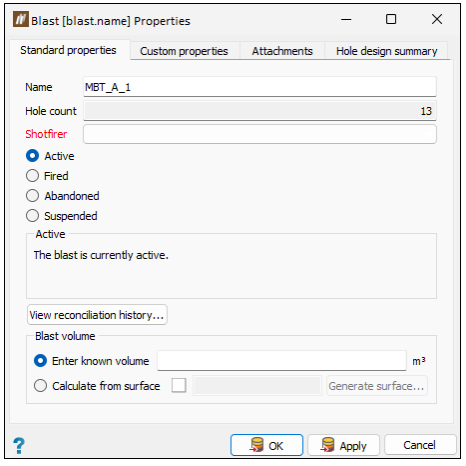Select the Fired status radio button
The image size is (466, 466).
click(32, 176)
